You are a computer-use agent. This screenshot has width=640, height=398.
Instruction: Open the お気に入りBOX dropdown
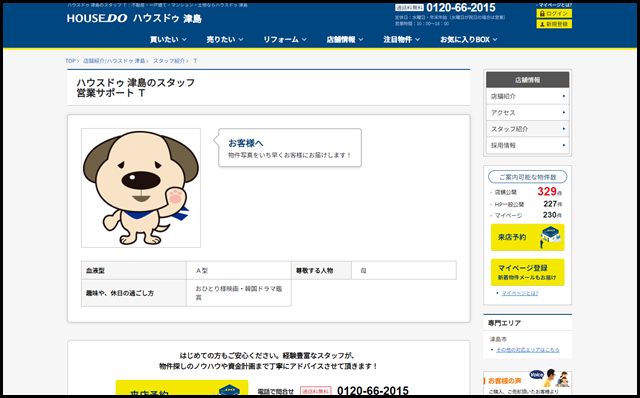pyautogui.click(x=469, y=40)
